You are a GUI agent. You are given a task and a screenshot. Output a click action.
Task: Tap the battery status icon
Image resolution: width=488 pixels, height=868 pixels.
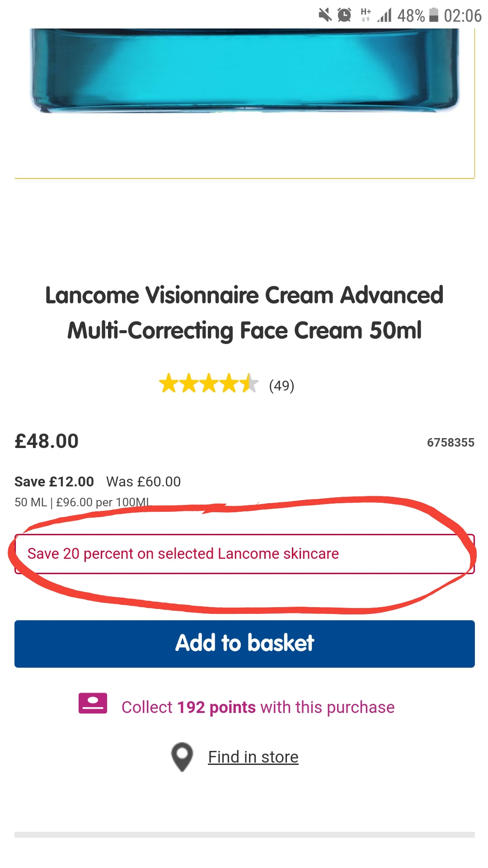(434, 15)
